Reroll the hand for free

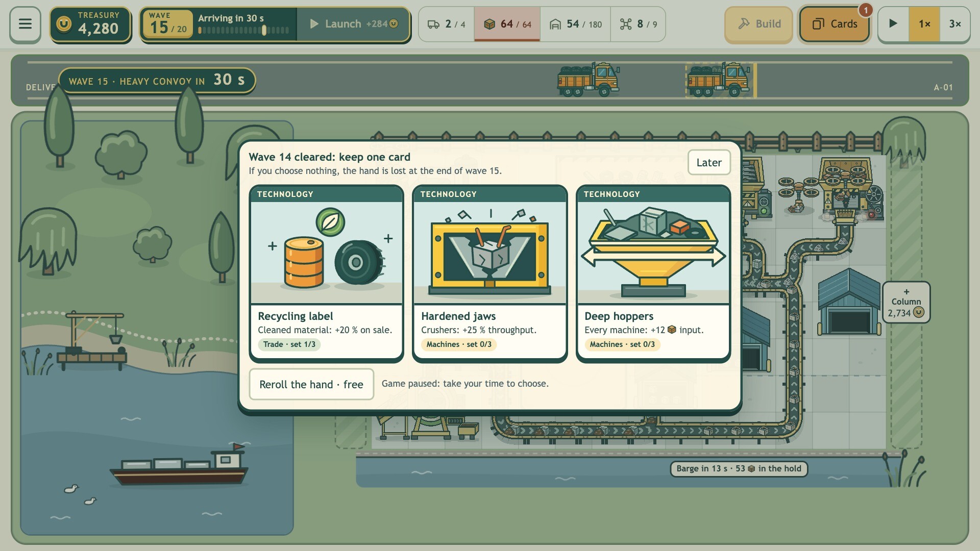(311, 384)
